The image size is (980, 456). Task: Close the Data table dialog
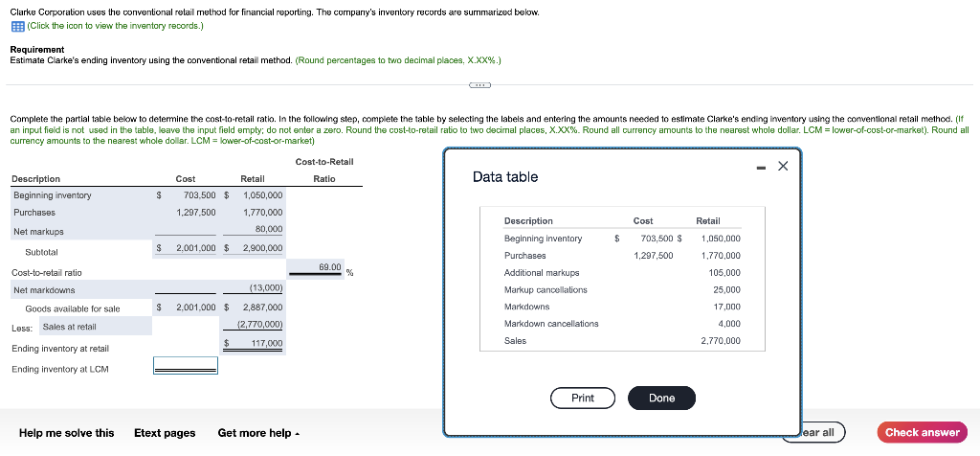point(783,166)
